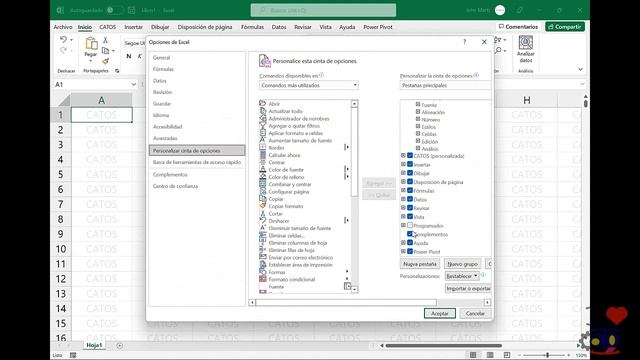
Task: Click the Nueva pestaña button
Action: point(420,264)
